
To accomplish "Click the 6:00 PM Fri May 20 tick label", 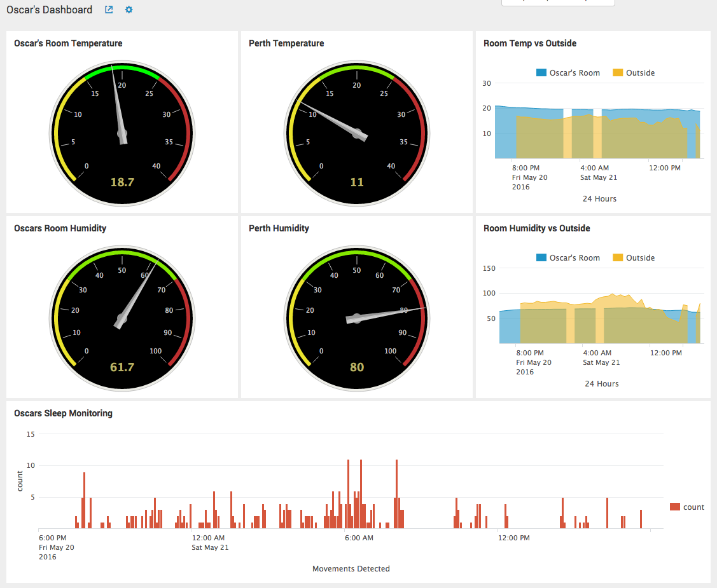I will [56, 547].
